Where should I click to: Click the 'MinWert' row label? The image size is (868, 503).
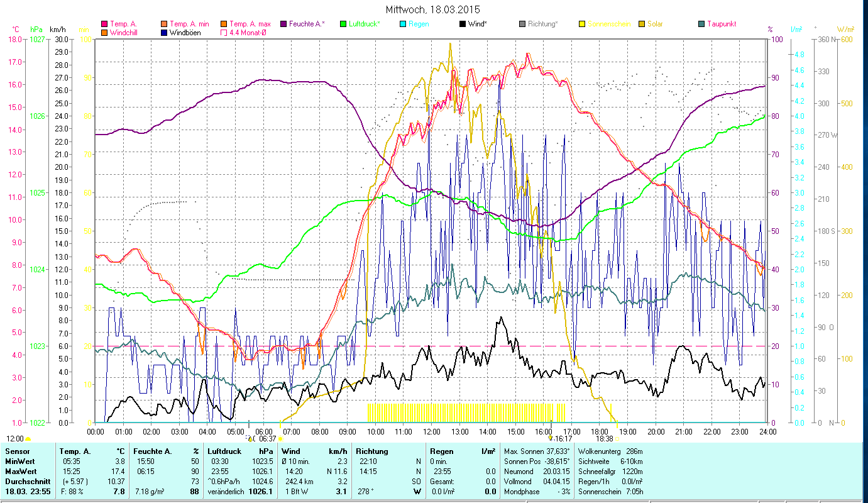pos(19,462)
